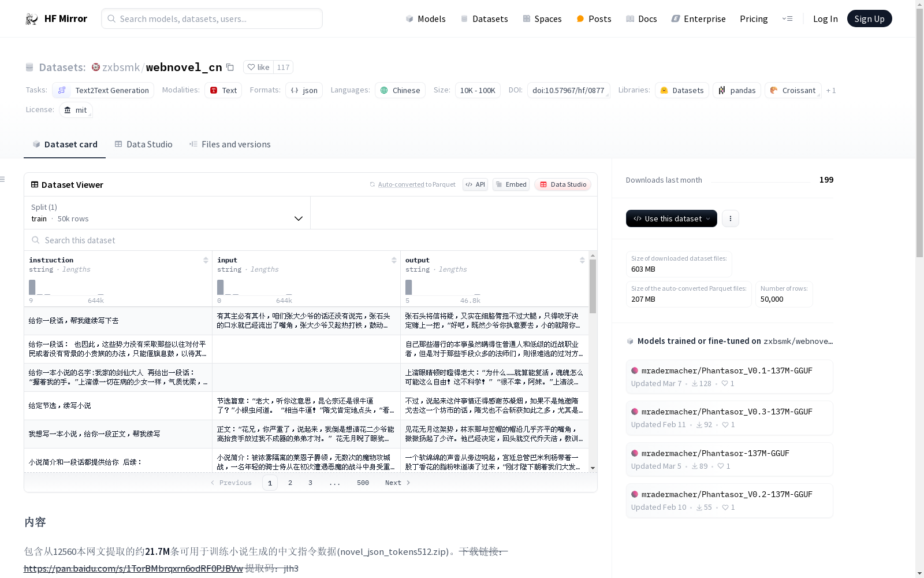
Task: Open the mit license tag
Action: click(76, 110)
